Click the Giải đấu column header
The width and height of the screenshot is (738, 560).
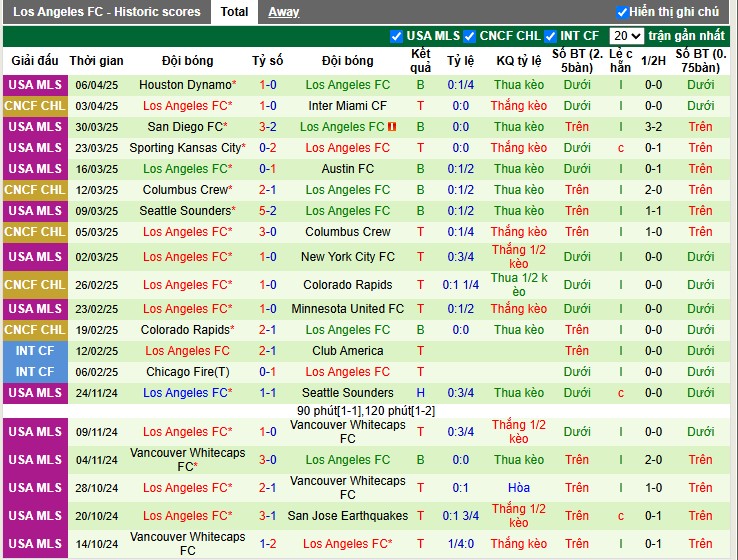click(x=35, y=61)
